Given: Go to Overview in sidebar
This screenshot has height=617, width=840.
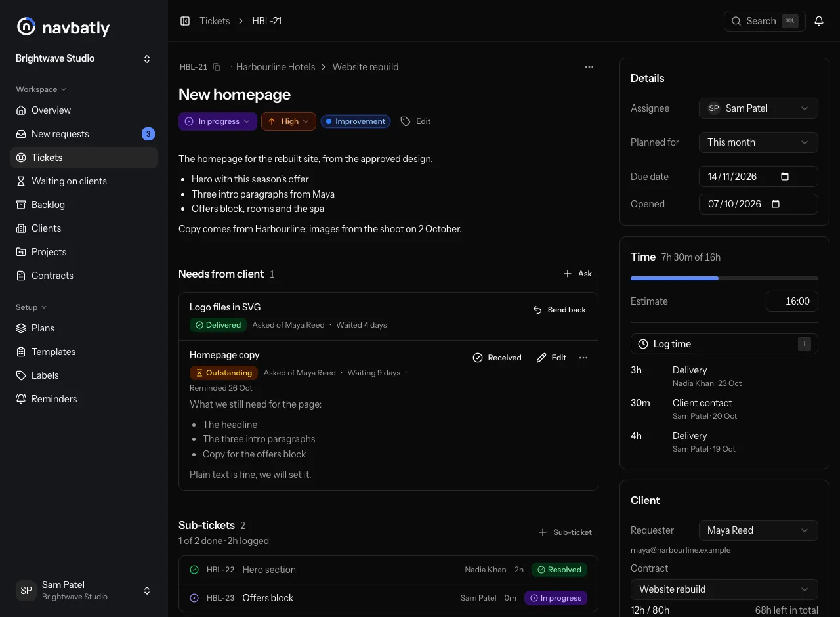Looking at the screenshot, I should [84, 110].
